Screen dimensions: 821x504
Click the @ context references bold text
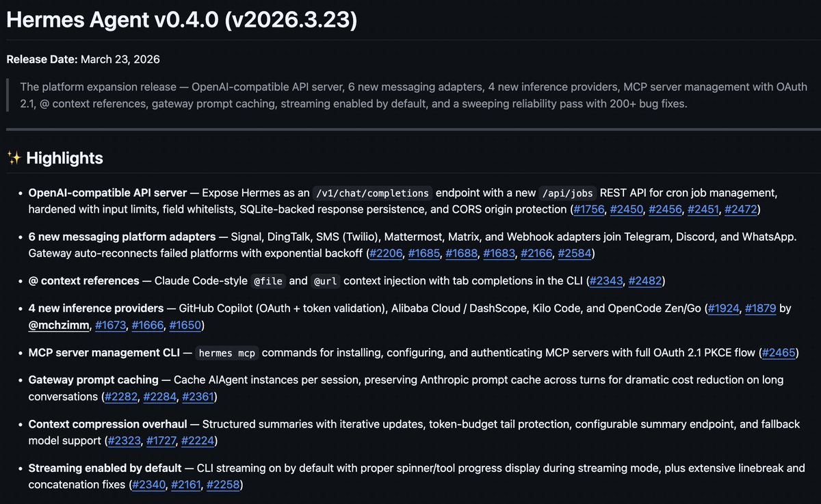[84, 280]
